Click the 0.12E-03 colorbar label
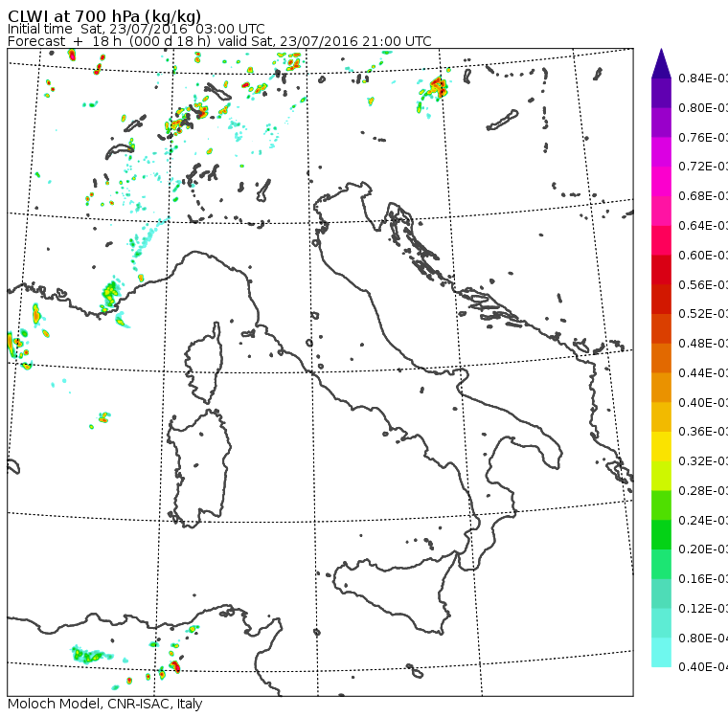The height and width of the screenshot is (717, 728). [x=703, y=609]
